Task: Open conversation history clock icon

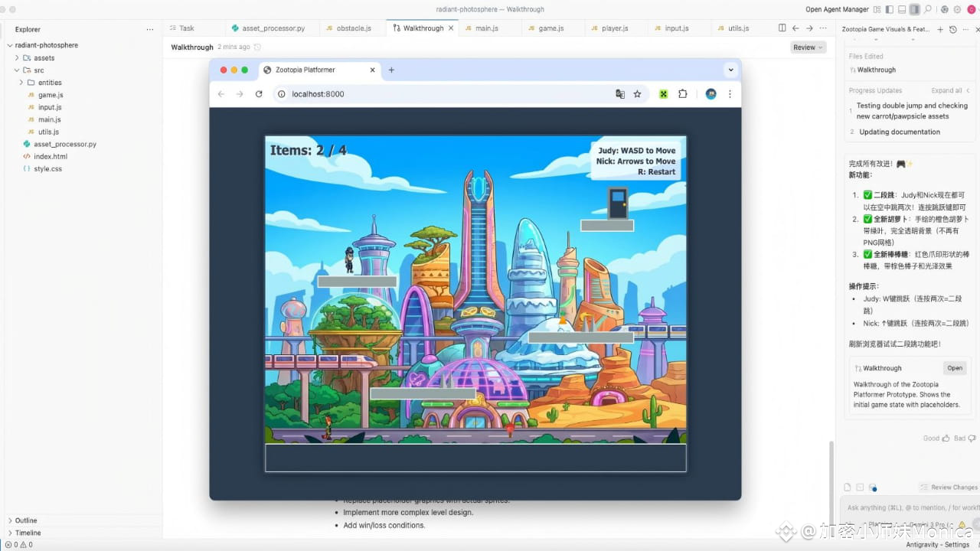Action: click(x=952, y=29)
